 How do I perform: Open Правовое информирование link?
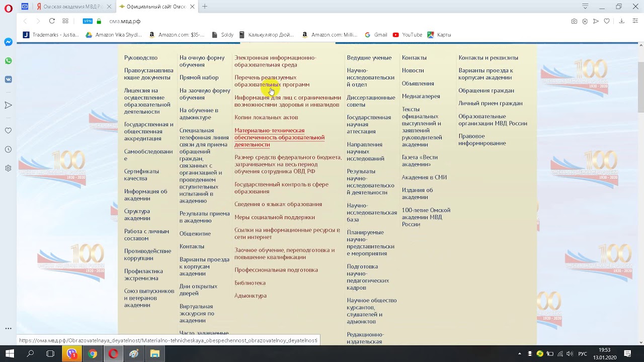(482, 140)
